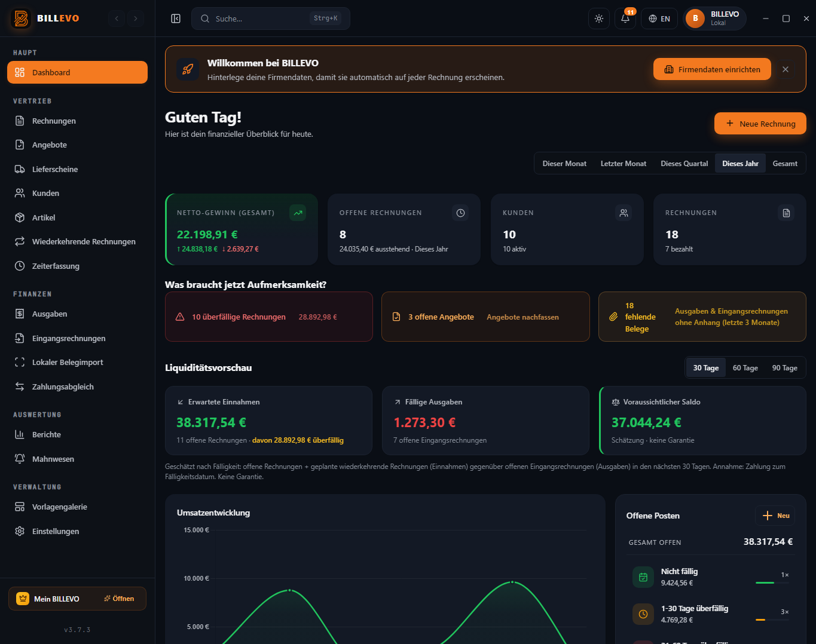Set liquidity preview to 90 Tage
This screenshot has height=644, width=816.
[784, 368]
